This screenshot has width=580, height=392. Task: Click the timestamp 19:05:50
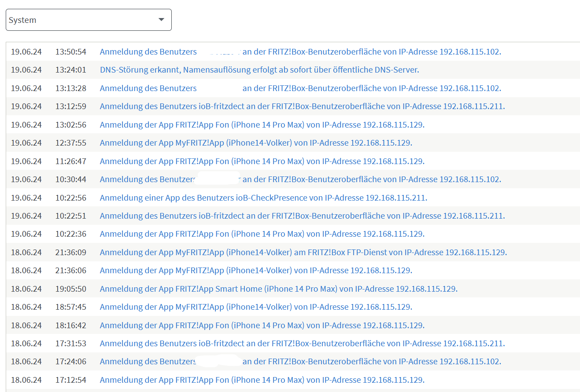tap(71, 289)
